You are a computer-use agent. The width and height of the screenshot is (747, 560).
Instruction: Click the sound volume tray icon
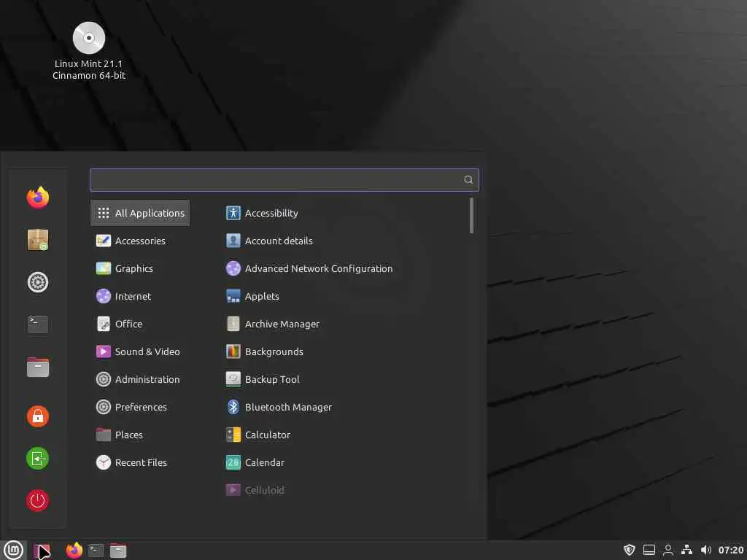point(706,550)
